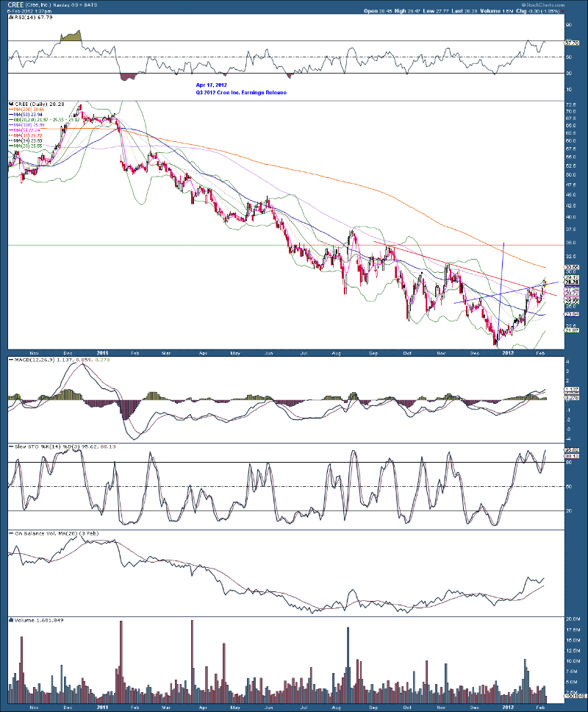The height and width of the screenshot is (712, 588).
Task: Click the small icon before the RSI(14) legend
Action: tap(11, 17)
